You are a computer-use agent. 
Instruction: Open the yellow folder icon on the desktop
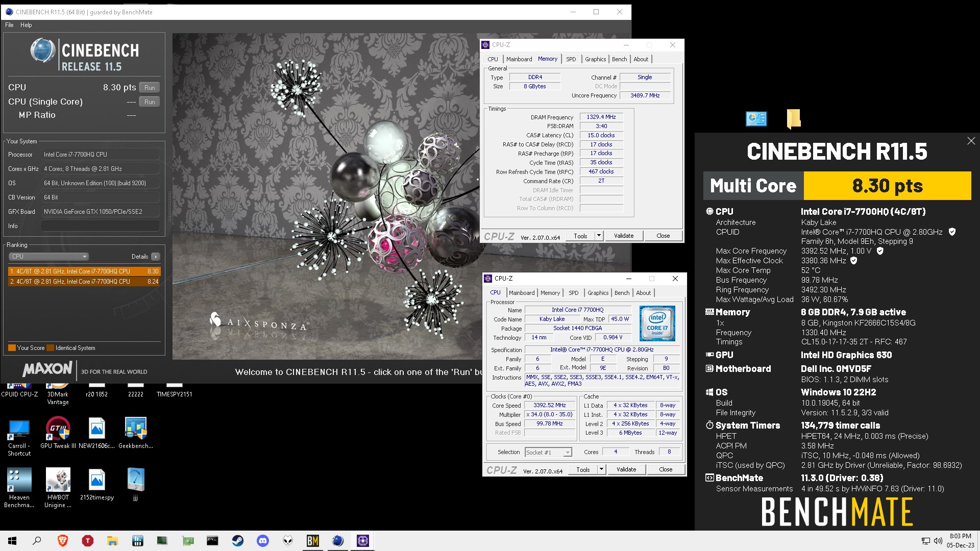tap(793, 119)
